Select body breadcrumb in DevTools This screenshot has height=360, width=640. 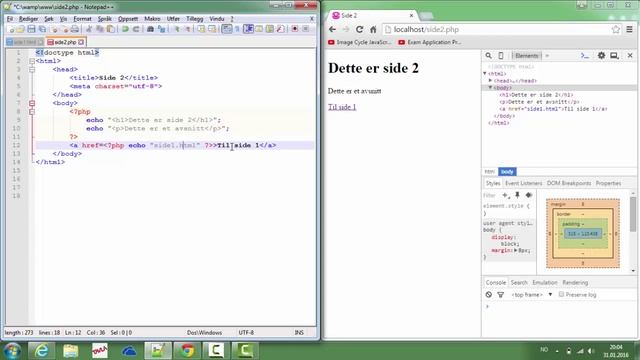point(507,172)
